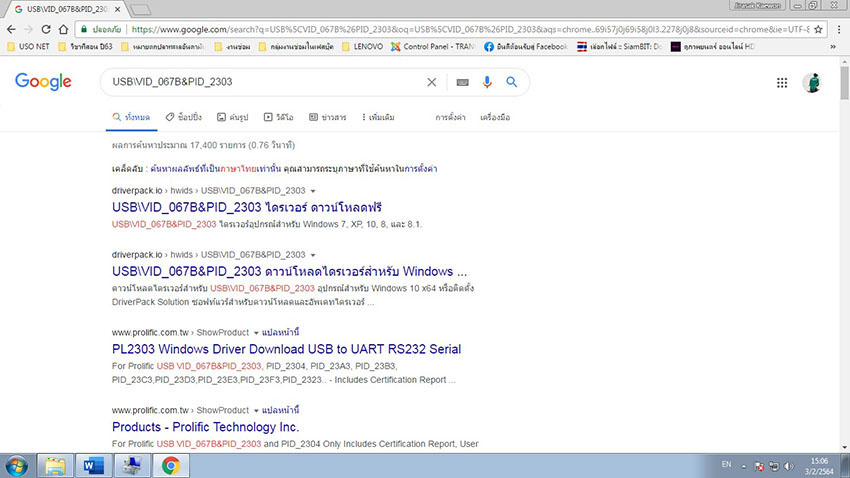Select the ทั้งหมด (All) results tab

pos(131,117)
